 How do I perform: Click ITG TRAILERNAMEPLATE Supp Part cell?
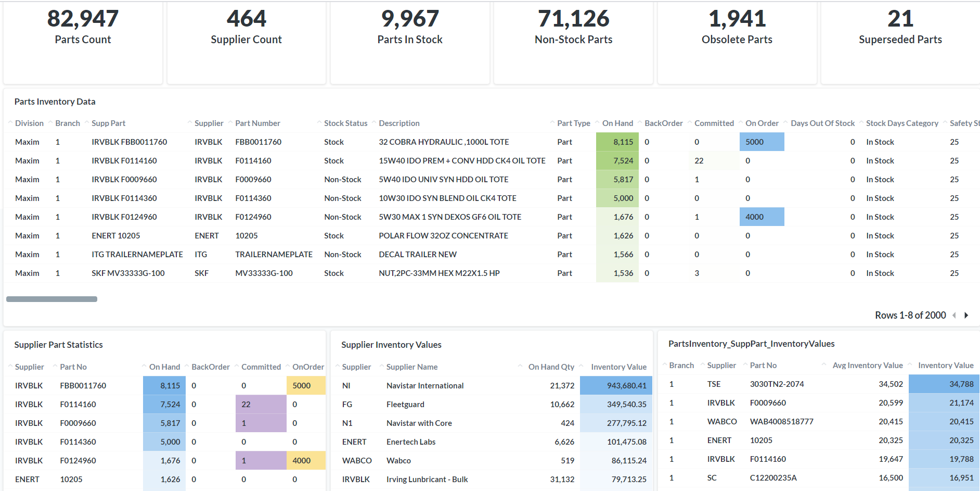pyautogui.click(x=137, y=255)
